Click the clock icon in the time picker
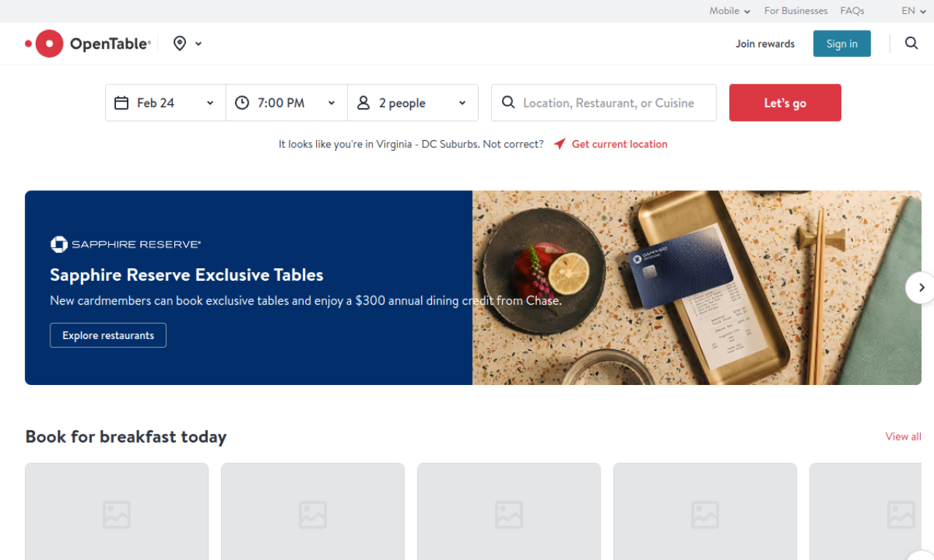 [242, 103]
